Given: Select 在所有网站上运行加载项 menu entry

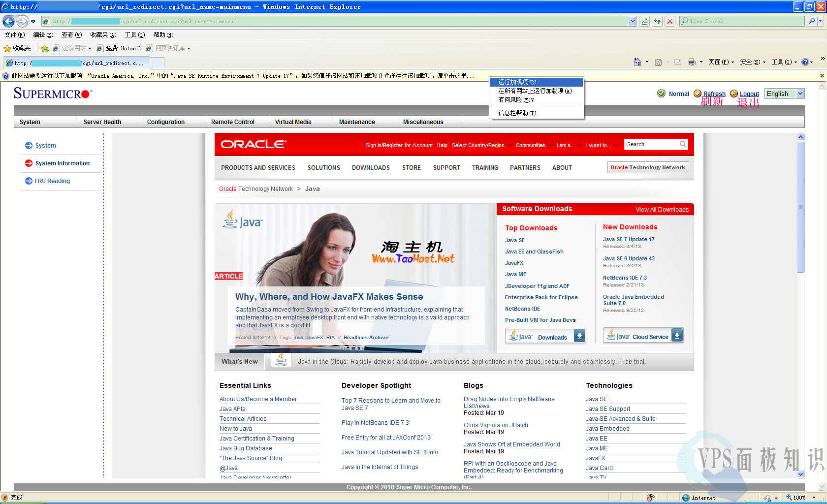Looking at the screenshot, I should 537,91.
